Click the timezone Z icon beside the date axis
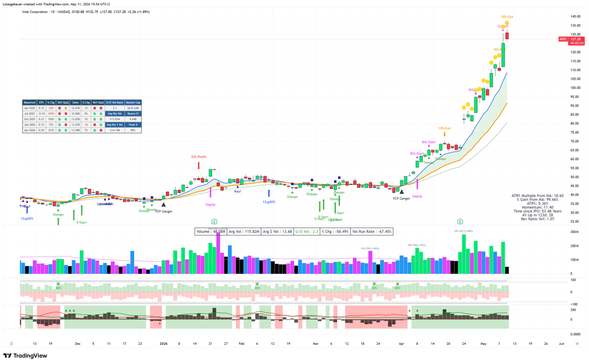 [x=11, y=344]
